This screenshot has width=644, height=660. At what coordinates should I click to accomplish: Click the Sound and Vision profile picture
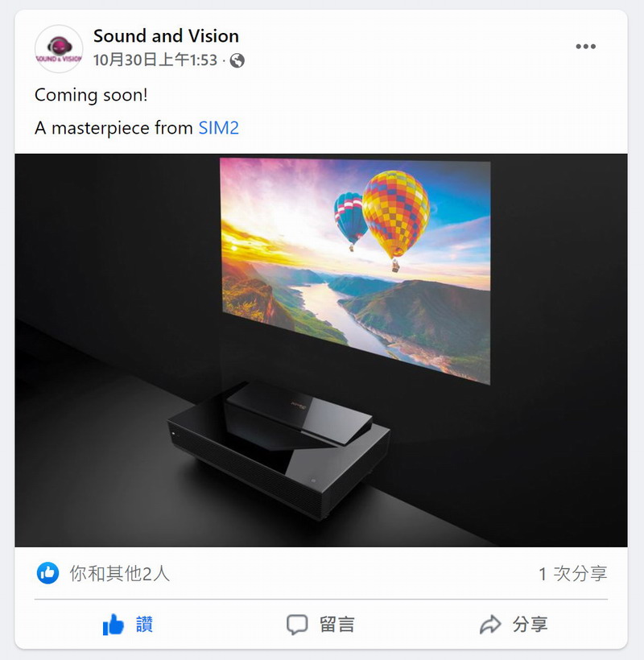pos(59,48)
